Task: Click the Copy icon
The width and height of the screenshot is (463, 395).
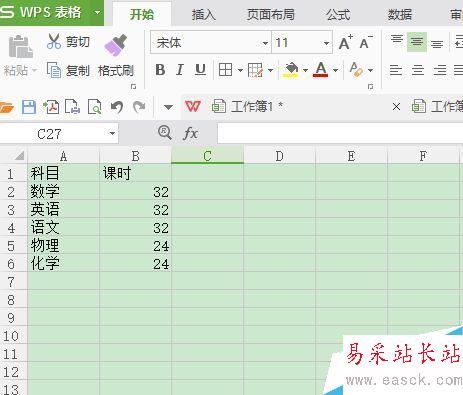Action: (54, 70)
